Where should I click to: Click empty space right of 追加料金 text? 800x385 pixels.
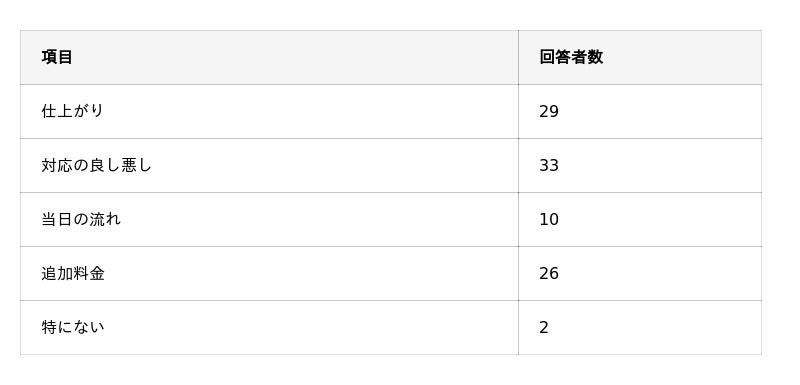[x=311, y=273]
